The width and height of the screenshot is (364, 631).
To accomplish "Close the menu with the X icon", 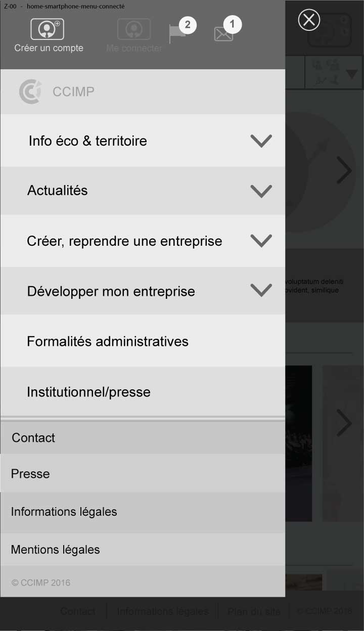I will (x=309, y=20).
